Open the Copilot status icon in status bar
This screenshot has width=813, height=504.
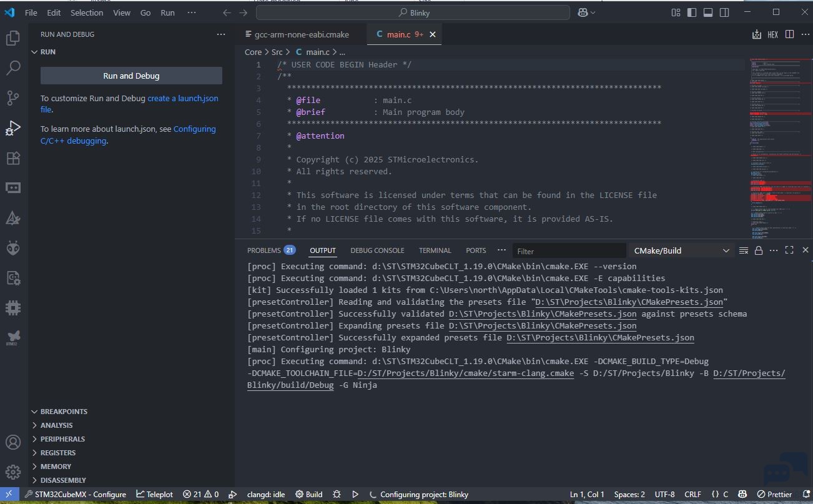pyautogui.click(x=743, y=494)
